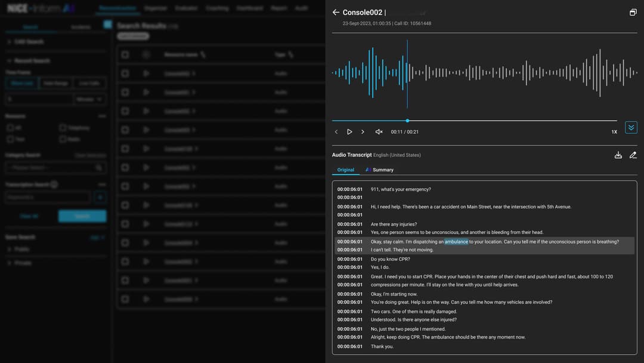The height and width of the screenshot is (363, 644).
Task: Collapse search sidebar using the teal toggle icon
Action: pos(107,24)
